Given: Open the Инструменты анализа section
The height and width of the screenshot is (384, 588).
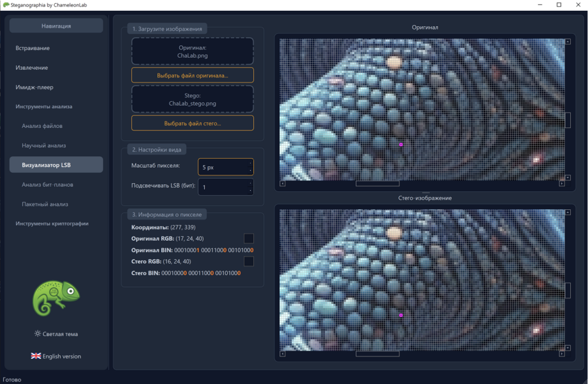Looking at the screenshot, I should (44, 106).
